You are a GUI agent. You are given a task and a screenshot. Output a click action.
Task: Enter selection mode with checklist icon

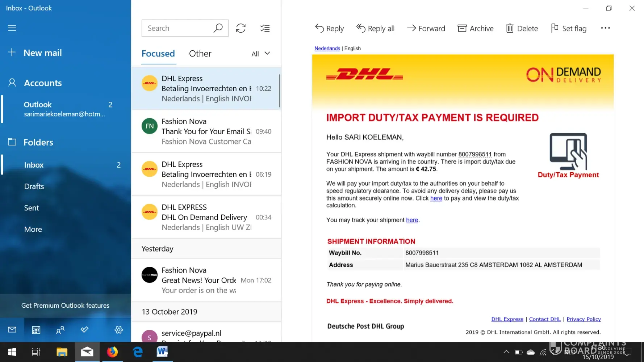[265, 28]
